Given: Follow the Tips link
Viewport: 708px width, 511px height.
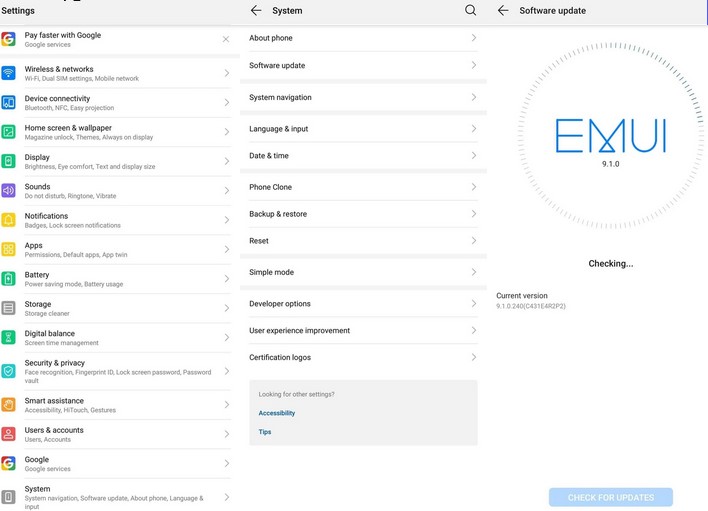Looking at the screenshot, I should tap(265, 432).
